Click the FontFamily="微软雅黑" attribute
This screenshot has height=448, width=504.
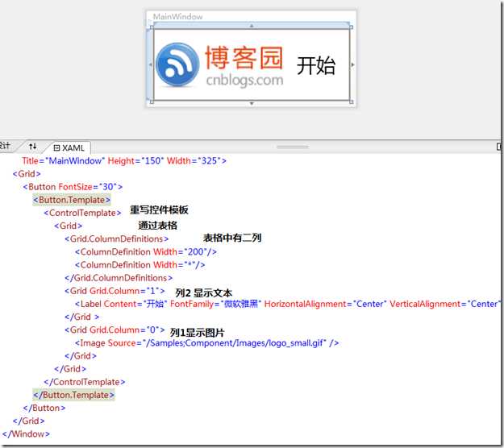(x=216, y=304)
